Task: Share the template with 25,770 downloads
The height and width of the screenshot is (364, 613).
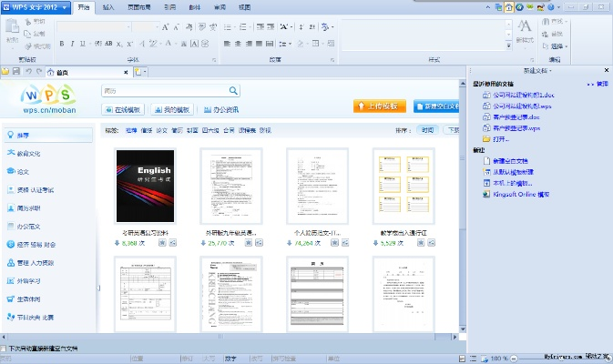Action: (259, 243)
